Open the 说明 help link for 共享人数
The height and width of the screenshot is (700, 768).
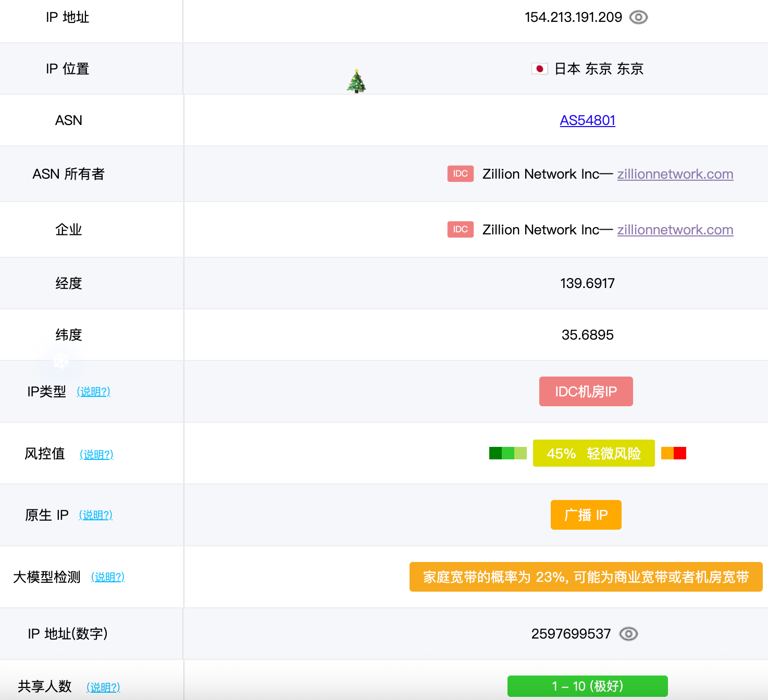pos(103,687)
